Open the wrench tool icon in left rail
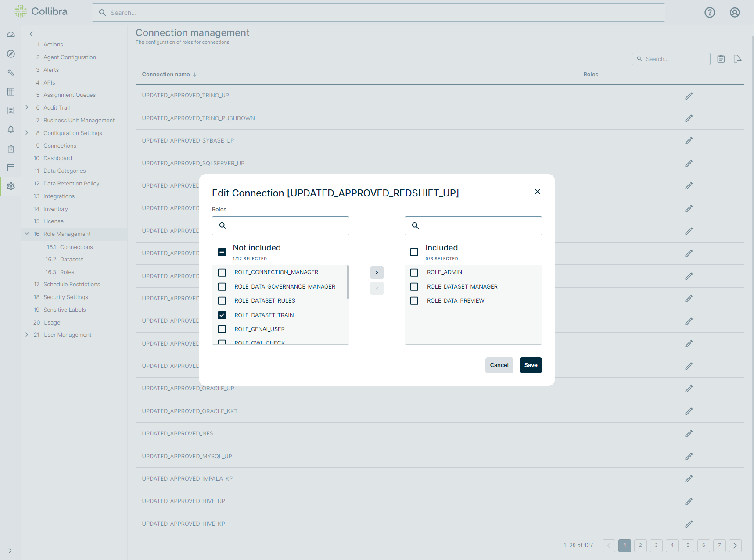The width and height of the screenshot is (754, 560). (x=11, y=72)
